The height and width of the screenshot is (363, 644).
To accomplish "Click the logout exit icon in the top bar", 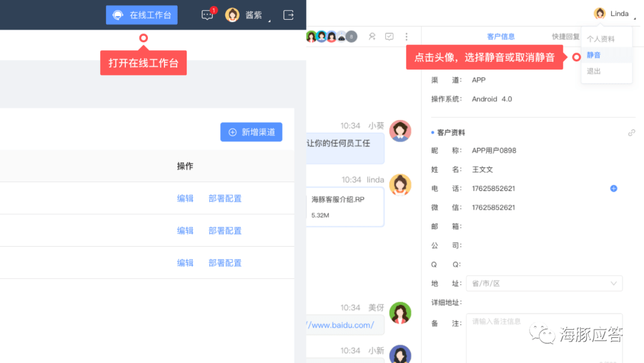I will (x=289, y=15).
